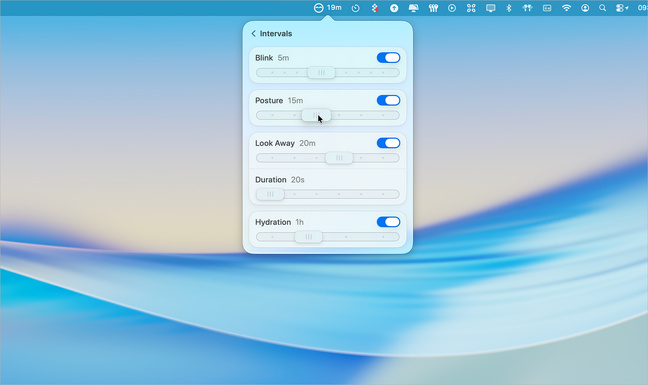
Task: Click the Duration 20s label
Action: [x=280, y=180]
